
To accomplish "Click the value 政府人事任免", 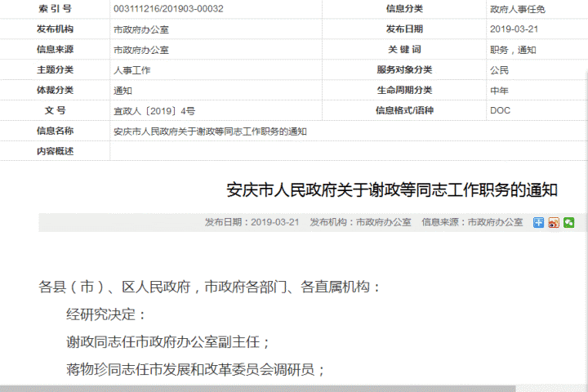I will [518, 9].
